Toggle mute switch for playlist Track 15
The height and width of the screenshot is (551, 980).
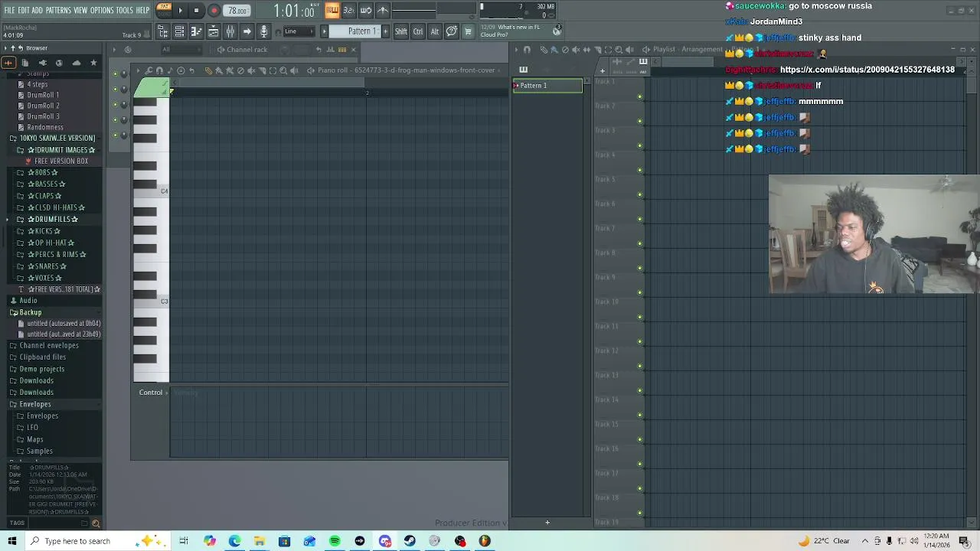point(640,440)
